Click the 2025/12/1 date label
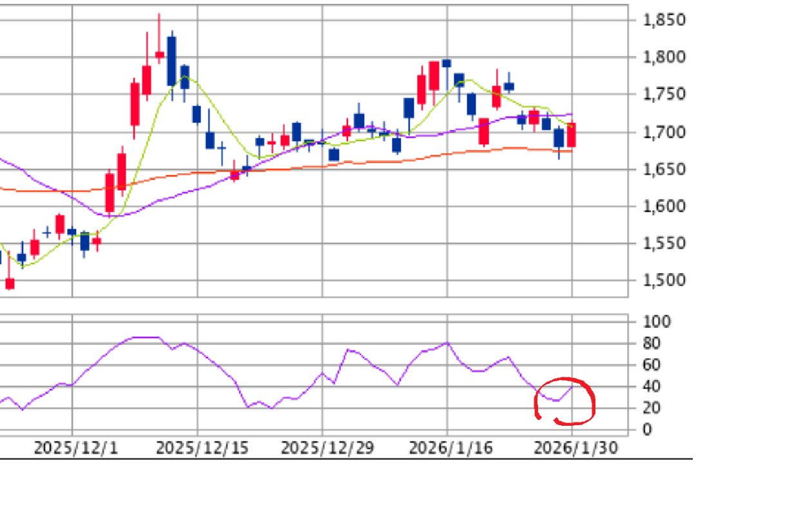The height and width of the screenshot is (525, 812). [75, 448]
